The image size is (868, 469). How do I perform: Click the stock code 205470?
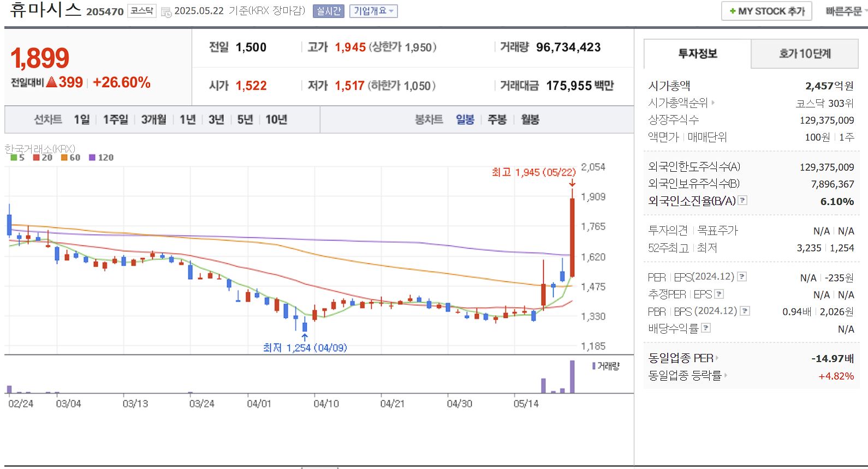click(105, 11)
